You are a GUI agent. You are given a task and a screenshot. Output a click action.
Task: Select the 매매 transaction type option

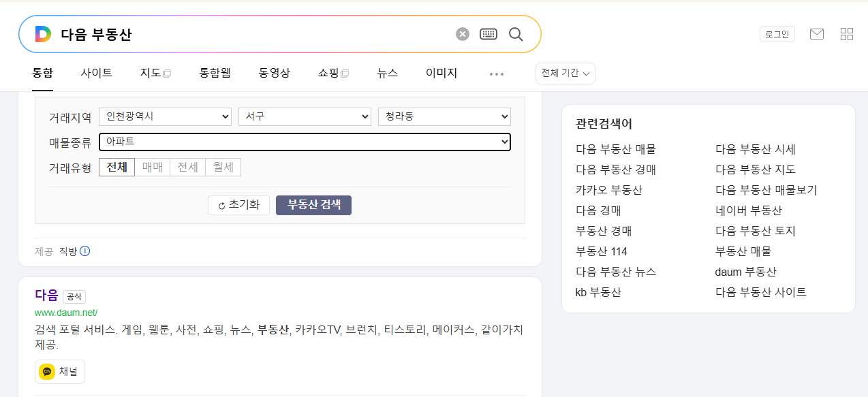[153, 168]
